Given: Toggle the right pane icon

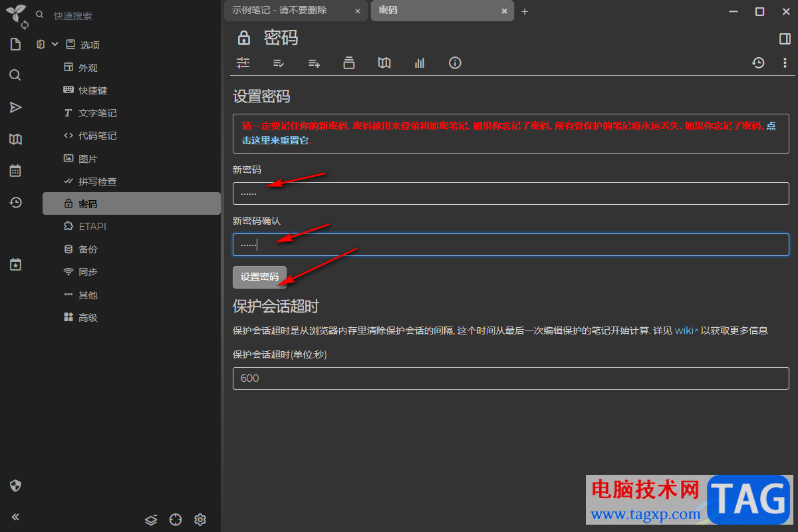Looking at the screenshot, I should point(785,39).
